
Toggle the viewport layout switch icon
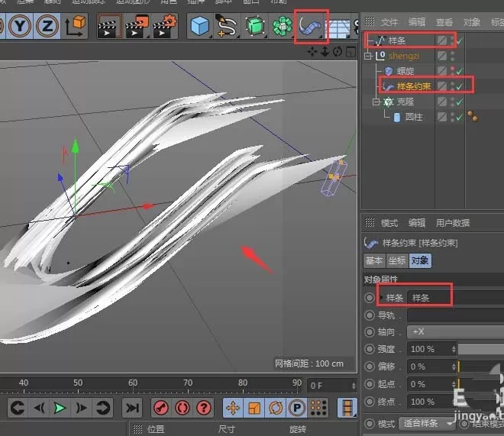(x=351, y=51)
